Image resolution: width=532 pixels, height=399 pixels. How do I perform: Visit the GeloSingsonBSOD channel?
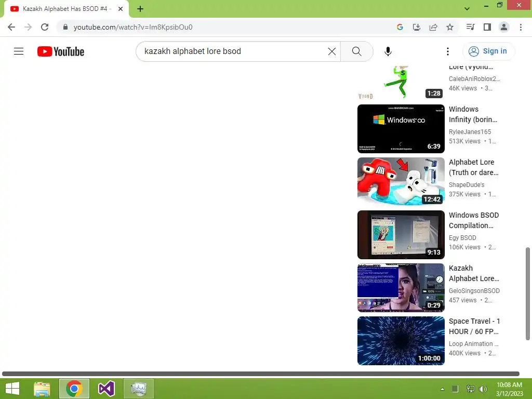click(474, 291)
